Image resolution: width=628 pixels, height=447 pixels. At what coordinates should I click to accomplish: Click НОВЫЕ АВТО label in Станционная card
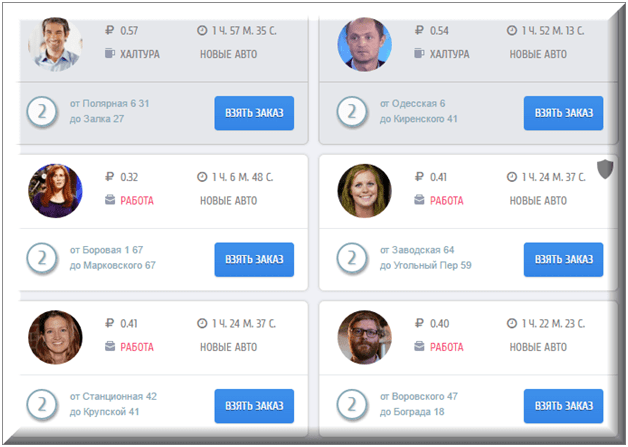tap(229, 347)
